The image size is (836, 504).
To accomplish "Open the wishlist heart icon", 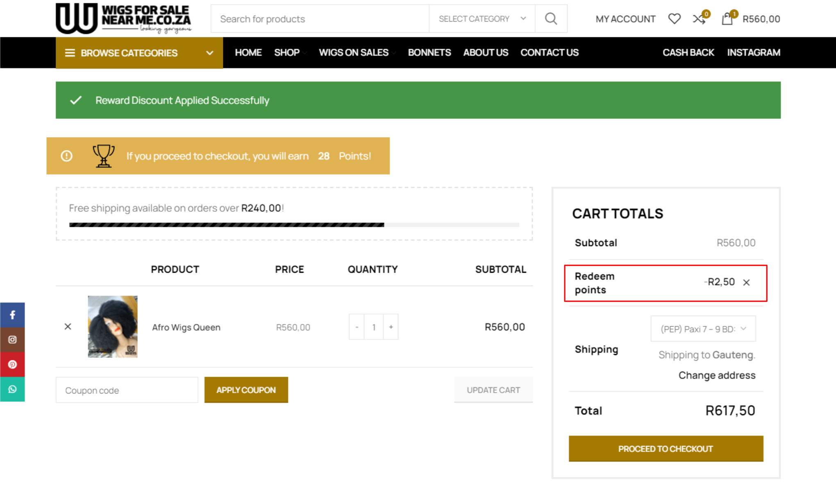I will (x=674, y=19).
